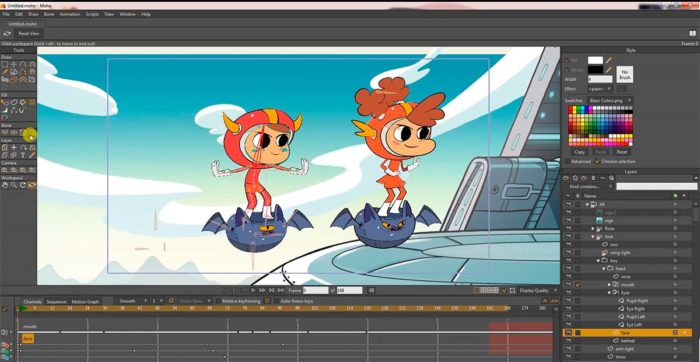Toggle visibility of Pupil Right layer
Viewport: 700px width, 362px height.
[568, 301]
